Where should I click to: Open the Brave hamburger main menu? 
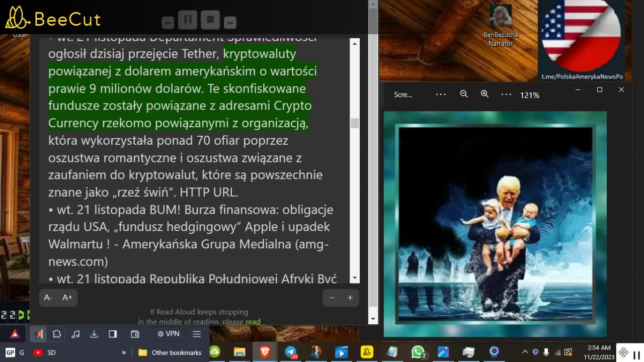click(197, 334)
